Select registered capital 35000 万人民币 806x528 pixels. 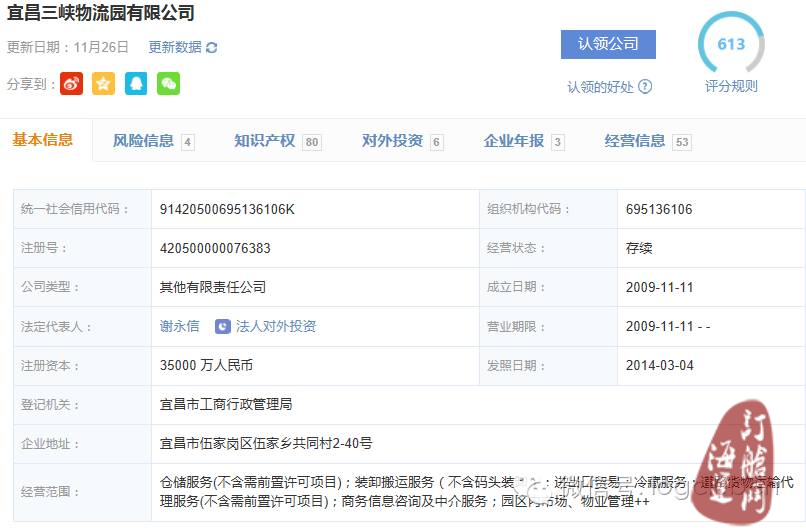point(206,366)
